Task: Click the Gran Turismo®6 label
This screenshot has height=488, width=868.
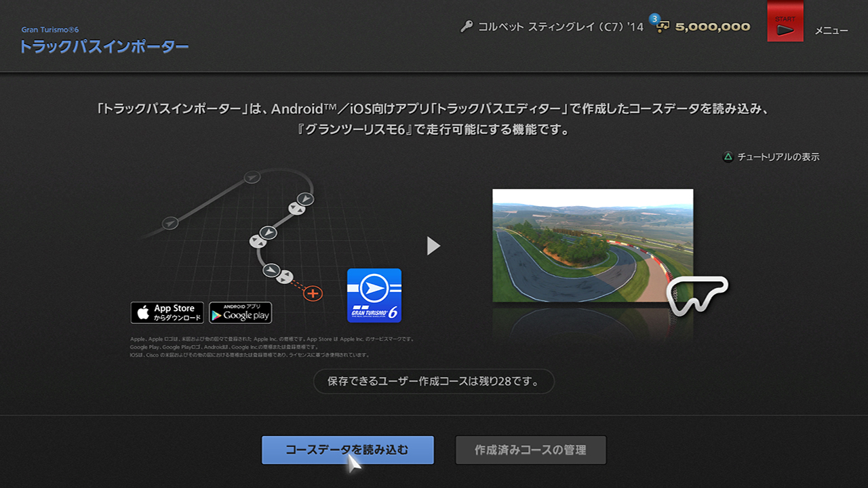Action: pos(50,30)
